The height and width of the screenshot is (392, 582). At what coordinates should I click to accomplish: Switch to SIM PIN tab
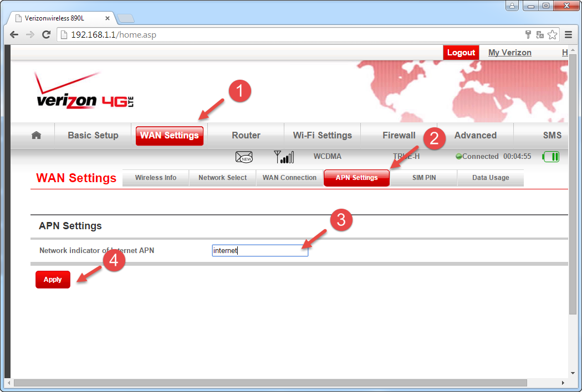click(x=424, y=178)
